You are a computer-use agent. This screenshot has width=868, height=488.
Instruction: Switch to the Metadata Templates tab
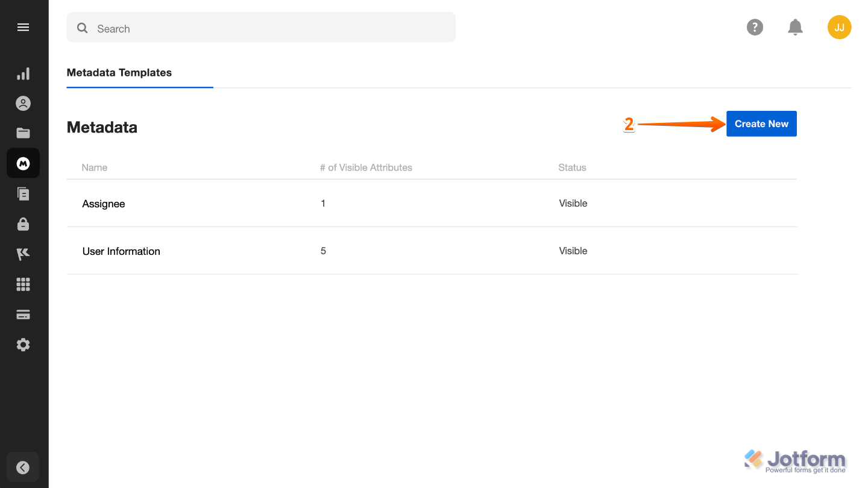pyautogui.click(x=119, y=72)
